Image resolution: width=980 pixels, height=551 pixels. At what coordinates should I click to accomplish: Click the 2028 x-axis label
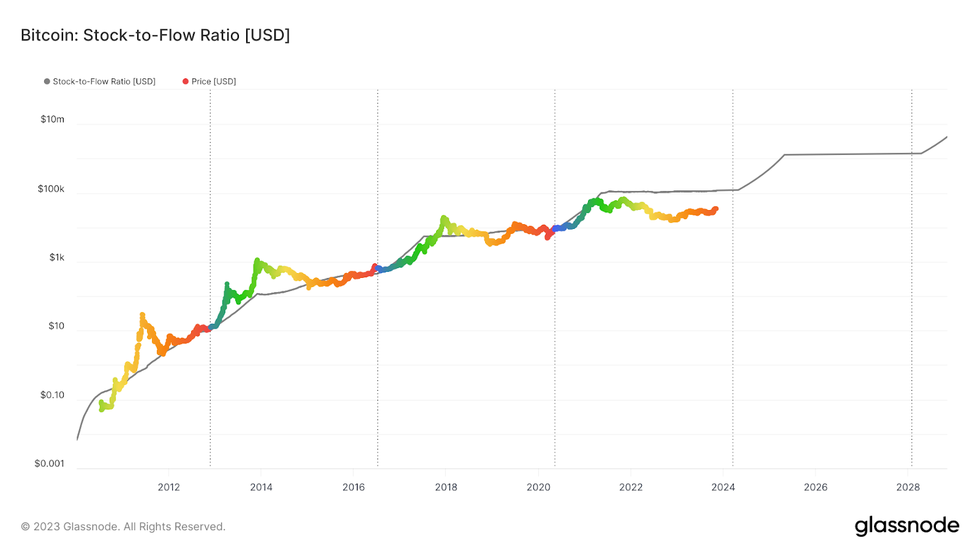[908, 487]
